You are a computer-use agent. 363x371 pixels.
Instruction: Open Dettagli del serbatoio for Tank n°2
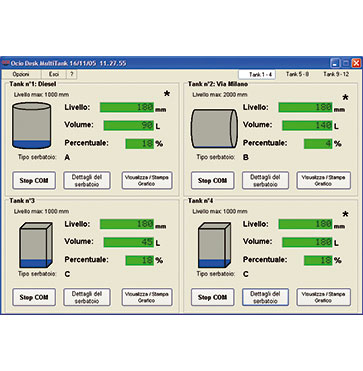pyautogui.click(x=265, y=181)
